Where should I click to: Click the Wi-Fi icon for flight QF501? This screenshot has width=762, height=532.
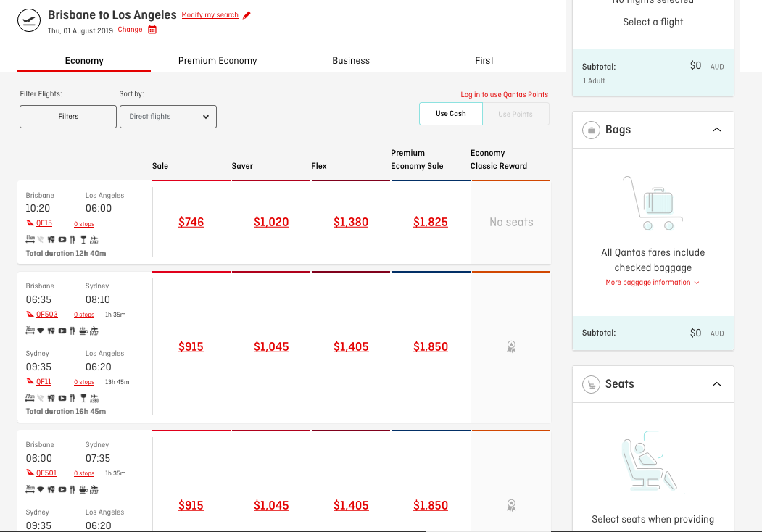point(41,490)
